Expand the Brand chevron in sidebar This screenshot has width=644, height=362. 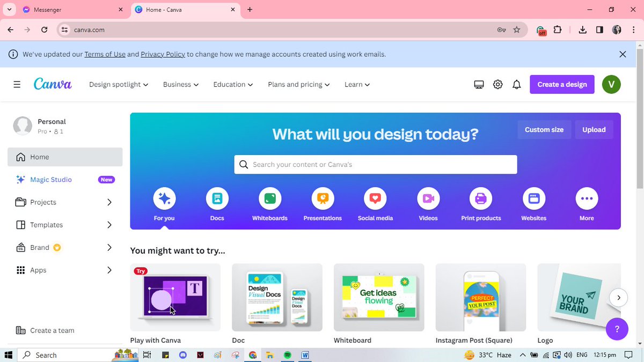(x=109, y=247)
